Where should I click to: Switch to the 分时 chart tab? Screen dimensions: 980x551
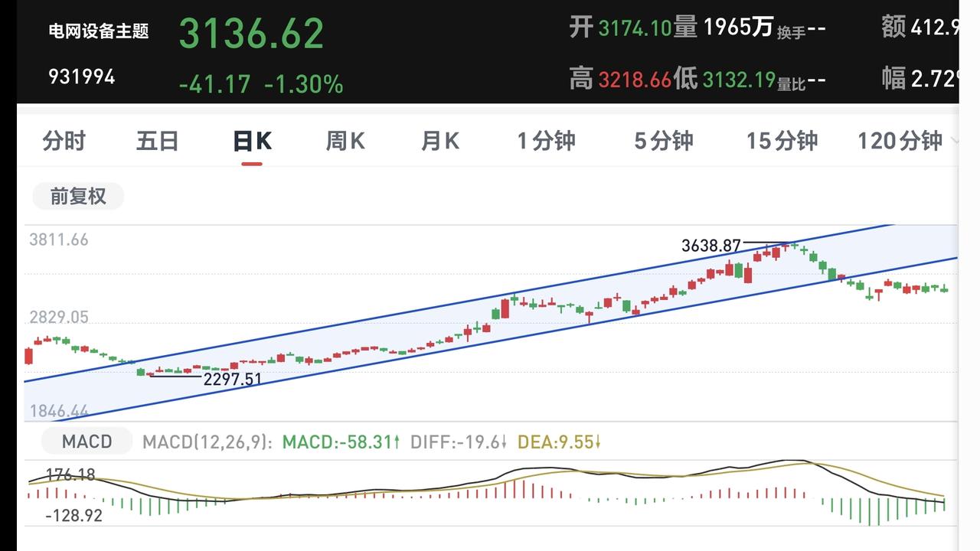click(x=64, y=141)
